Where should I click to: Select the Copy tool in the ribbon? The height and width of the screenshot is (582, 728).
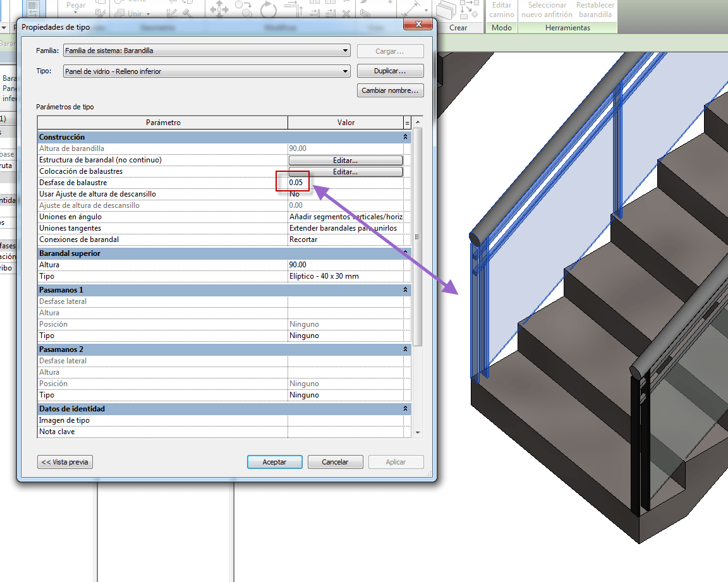point(243,8)
